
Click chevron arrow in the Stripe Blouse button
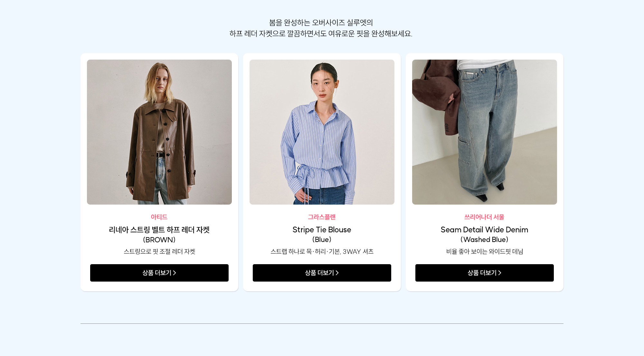click(337, 273)
